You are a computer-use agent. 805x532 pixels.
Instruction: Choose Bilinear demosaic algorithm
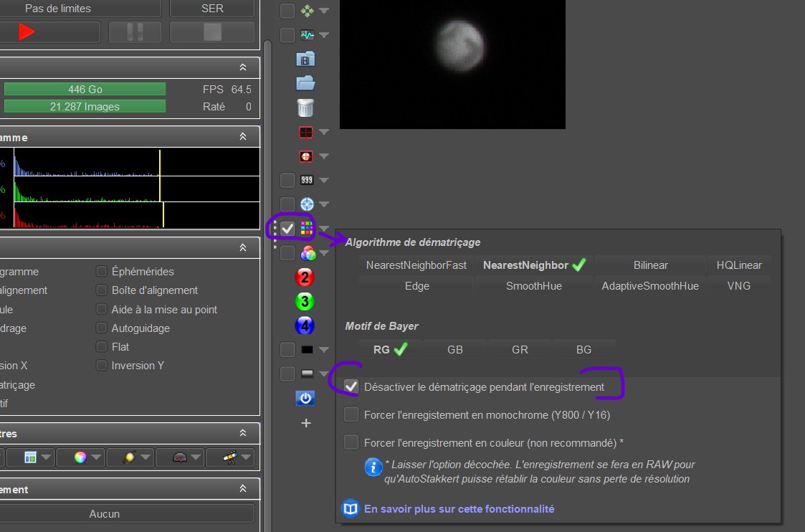point(650,265)
